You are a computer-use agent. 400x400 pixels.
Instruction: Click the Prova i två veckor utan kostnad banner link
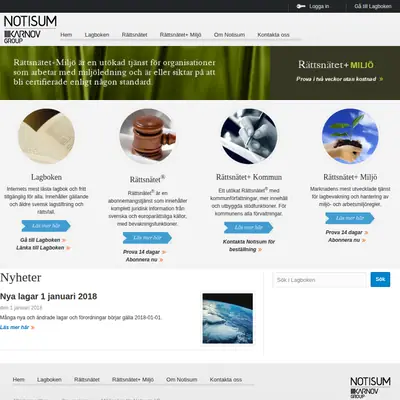[339, 79]
